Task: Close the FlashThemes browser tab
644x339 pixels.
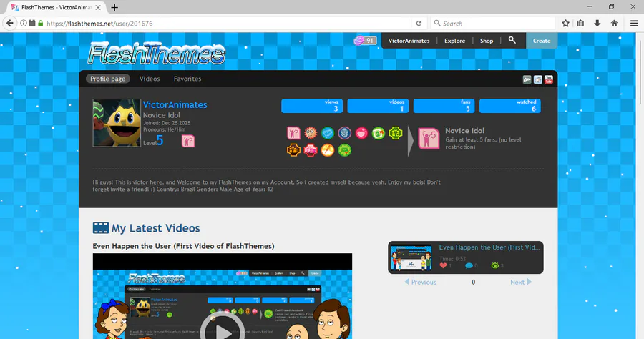Action: [98, 7]
